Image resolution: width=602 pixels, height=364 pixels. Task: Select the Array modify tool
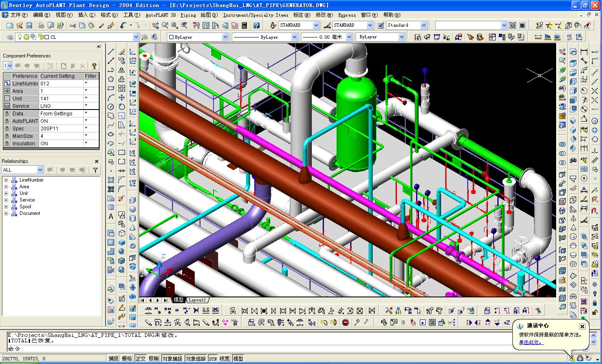pos(122,88)
